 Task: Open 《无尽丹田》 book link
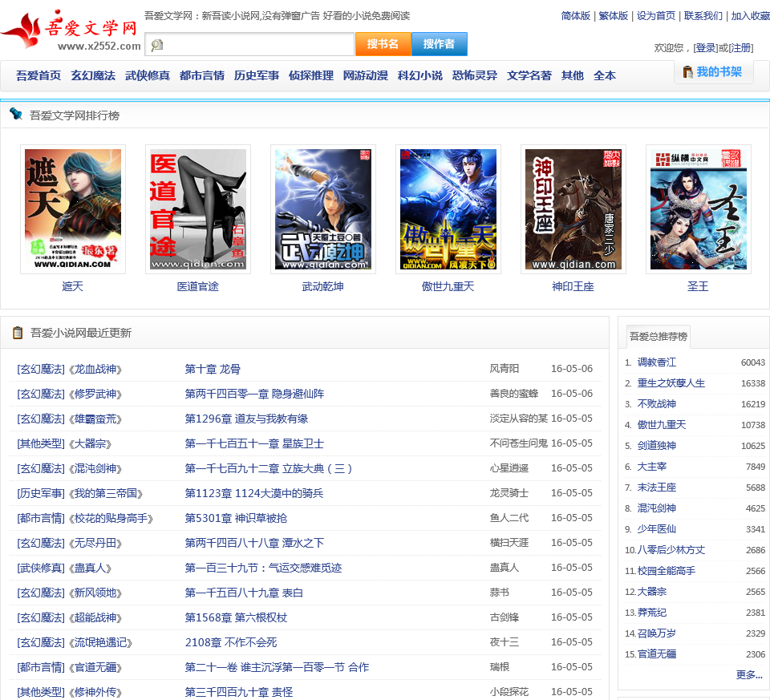pos(95,544)
